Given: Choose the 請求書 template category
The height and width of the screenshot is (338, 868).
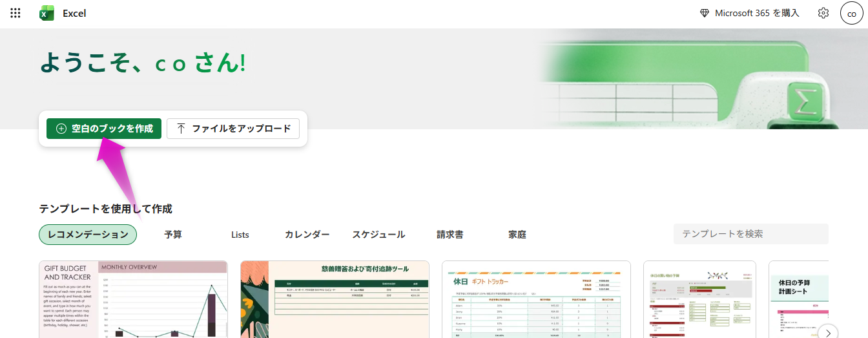Looking at the screenshot, I should click(x=449, y=235).
